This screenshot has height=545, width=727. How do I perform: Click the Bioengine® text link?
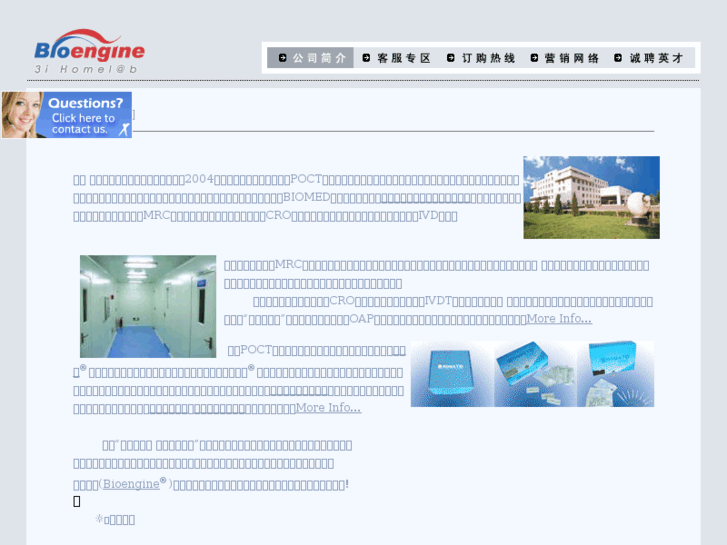point(134,484)
